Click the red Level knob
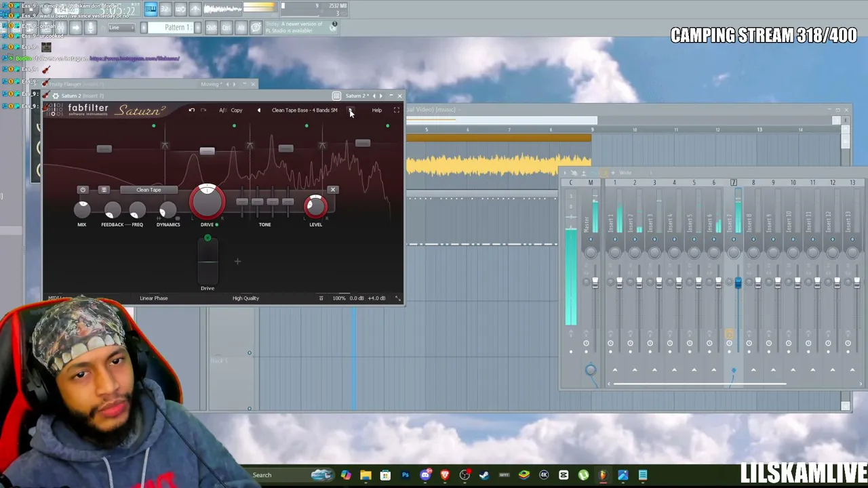Image resolution: width=868 pixels, height=488 pixels. tap(315, 207)
